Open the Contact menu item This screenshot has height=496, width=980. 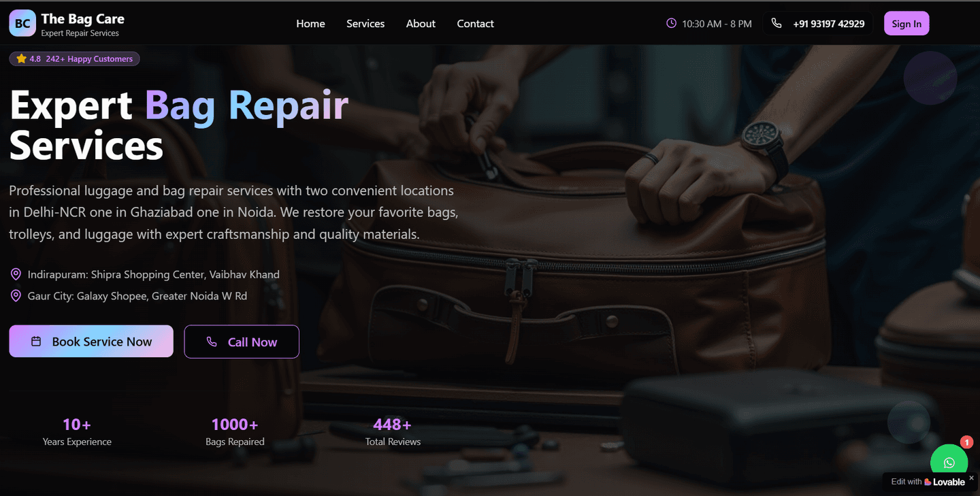tap(475, 23)
